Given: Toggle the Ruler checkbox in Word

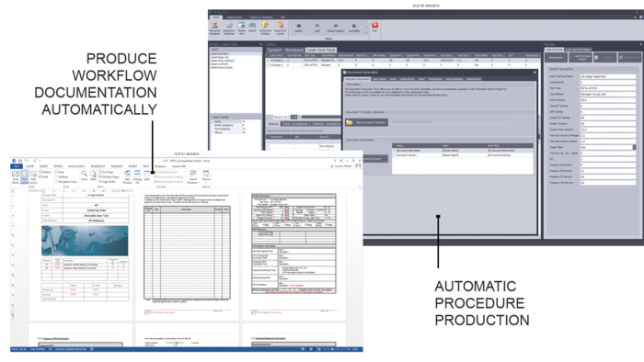Looking at the screenshot, I should (56, 172).
